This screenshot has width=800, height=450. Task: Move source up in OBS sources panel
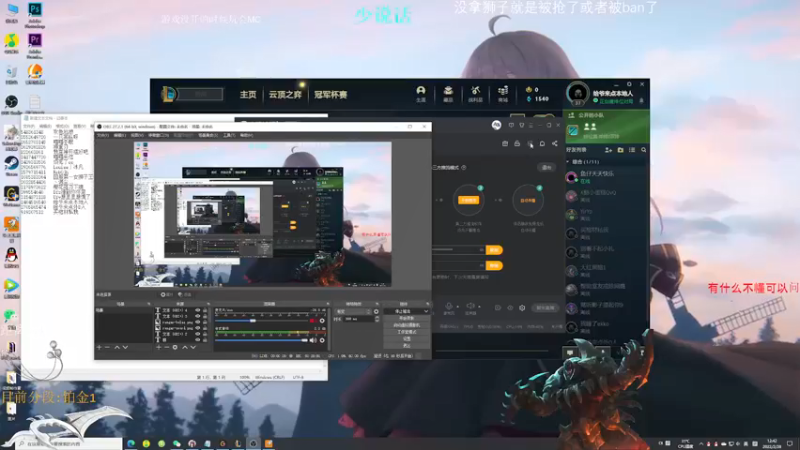[185, 347]
